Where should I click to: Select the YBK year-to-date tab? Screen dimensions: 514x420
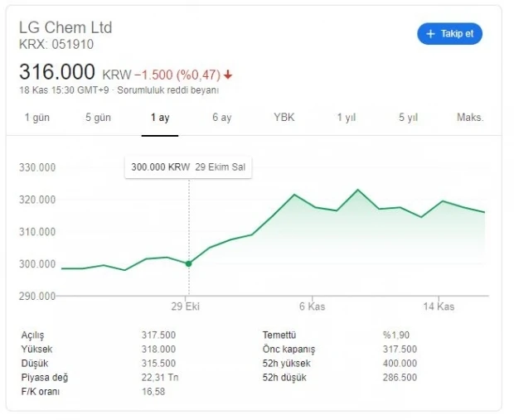coord(284,117)
